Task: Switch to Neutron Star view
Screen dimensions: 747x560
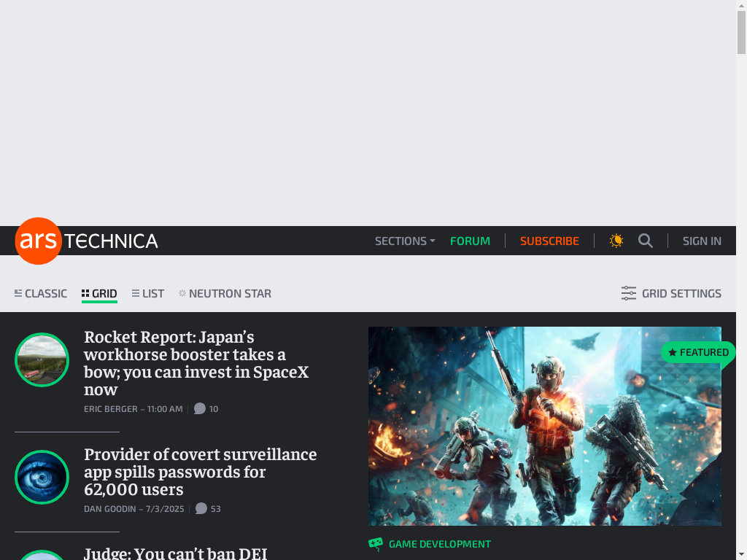Action: (225, 293)
